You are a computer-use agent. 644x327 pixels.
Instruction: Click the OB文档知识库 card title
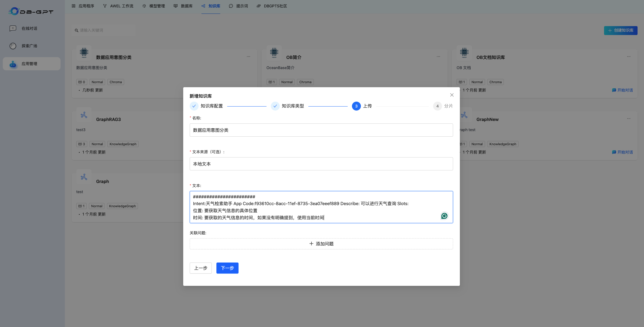[x=491, y=57]
